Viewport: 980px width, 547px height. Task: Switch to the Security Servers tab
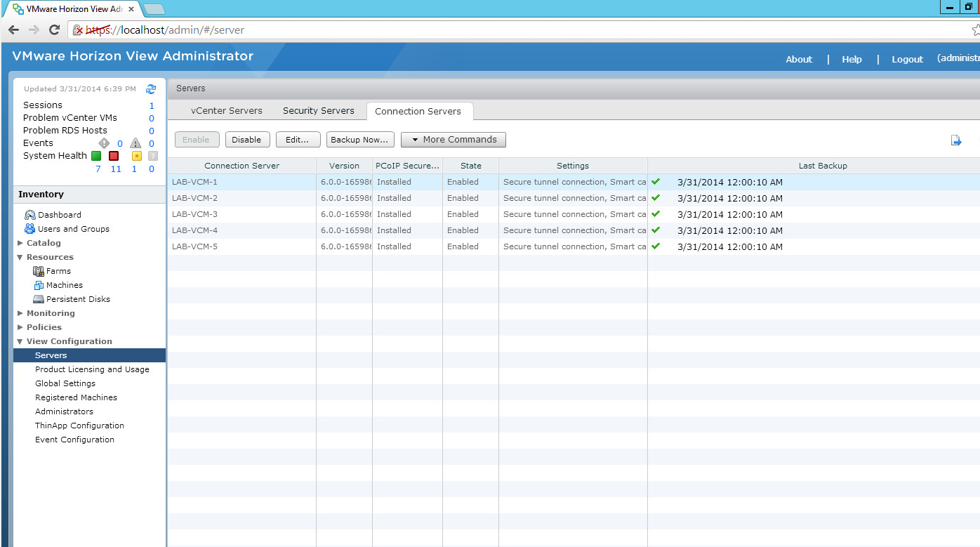[319, 111]
